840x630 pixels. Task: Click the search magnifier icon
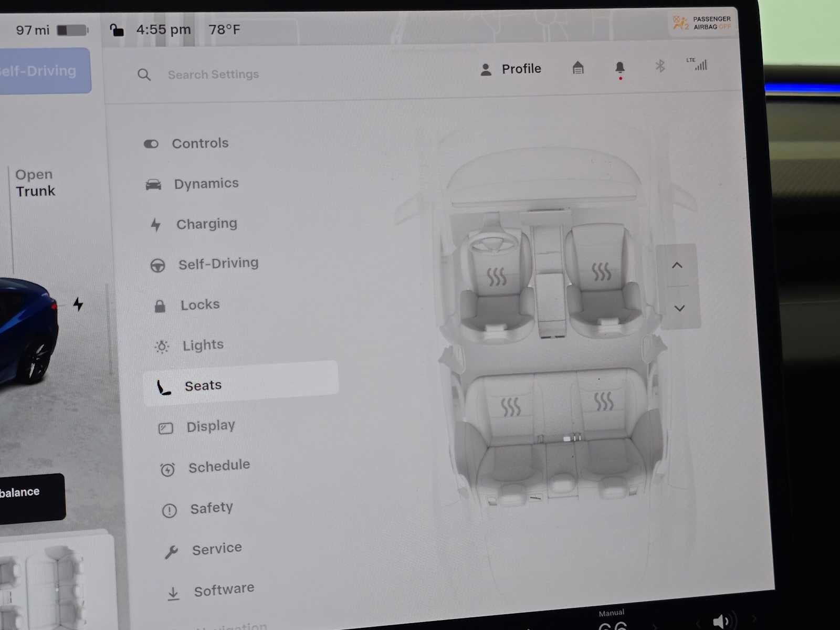click(144, 75)
